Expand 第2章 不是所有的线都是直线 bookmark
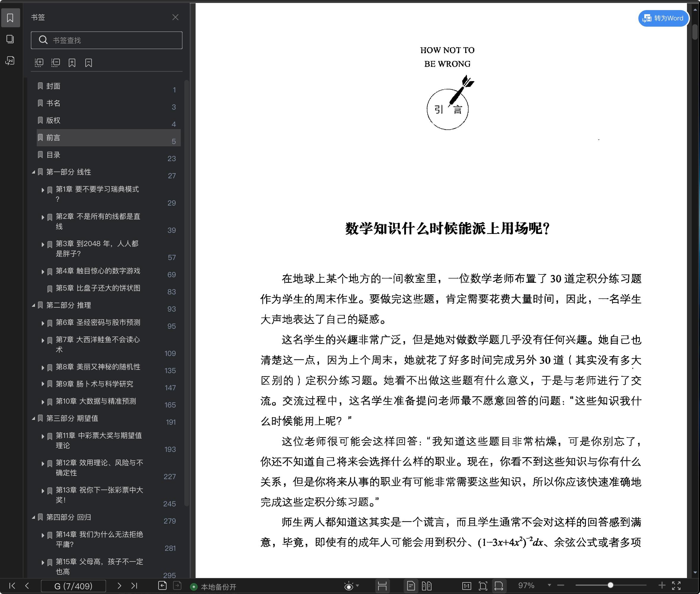Screen dimensions: 700x594 (x=43, y=218)
